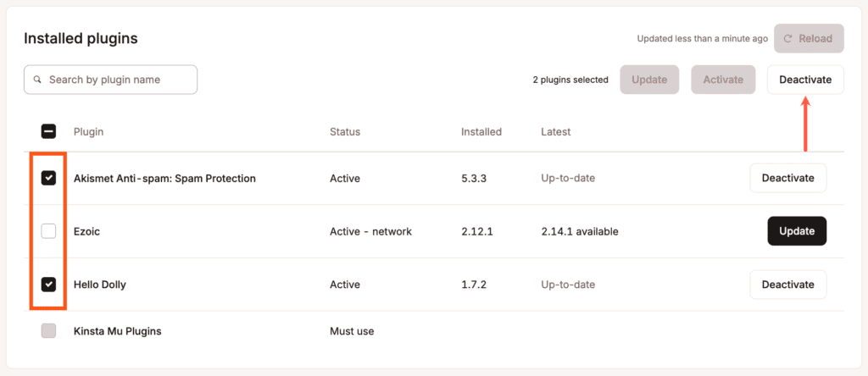The width and height of the screenshot is (868, 376).
Task: Click the Plugin column header
Action: tap(88, 132)
